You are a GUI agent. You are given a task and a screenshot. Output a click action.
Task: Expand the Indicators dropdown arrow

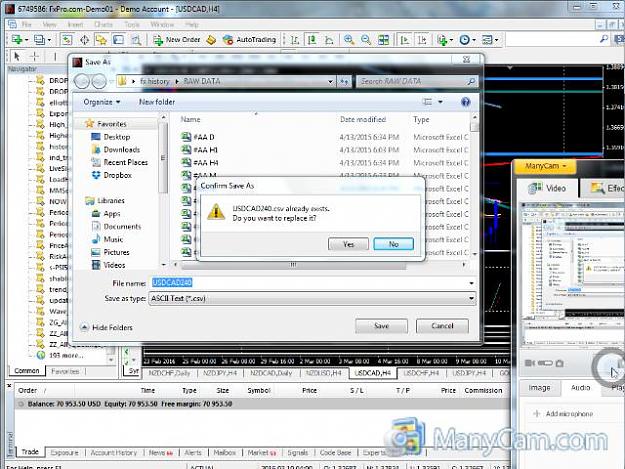[x=451, y=40]
